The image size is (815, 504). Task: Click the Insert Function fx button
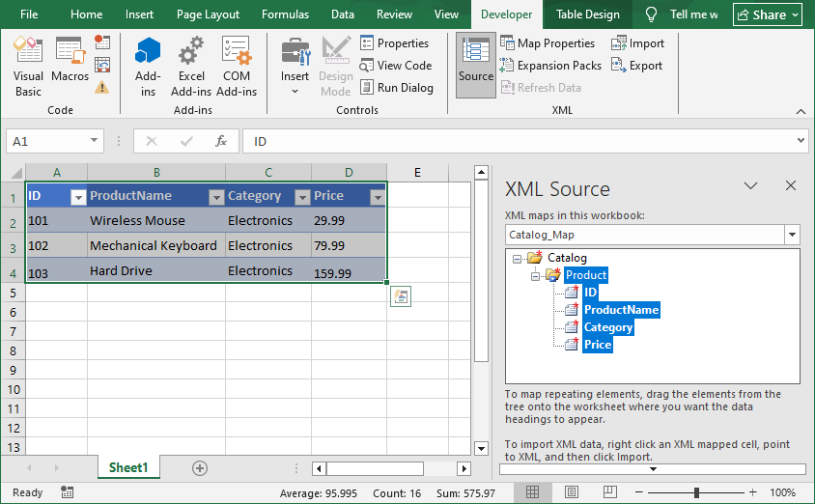click(x=221, y=141)
